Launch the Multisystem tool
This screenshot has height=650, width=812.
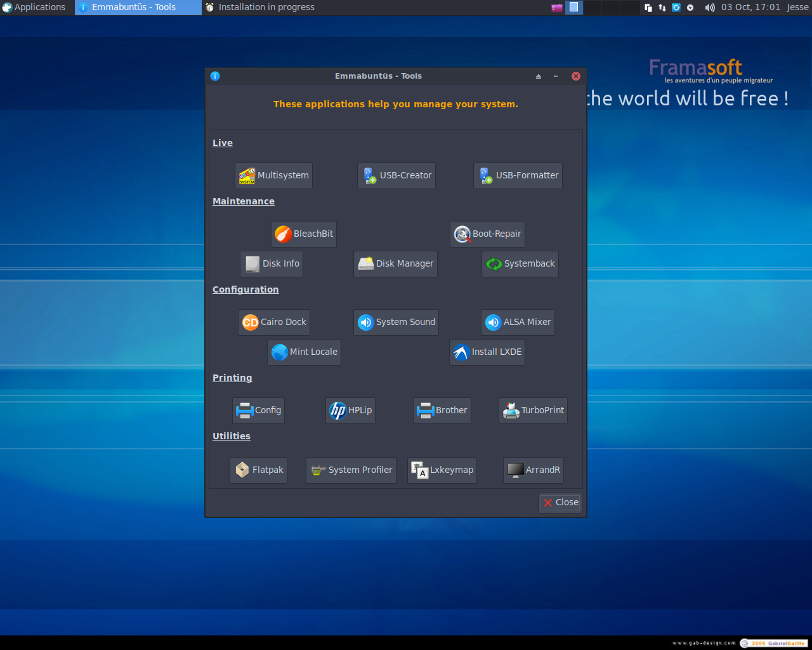click(273, 176)
